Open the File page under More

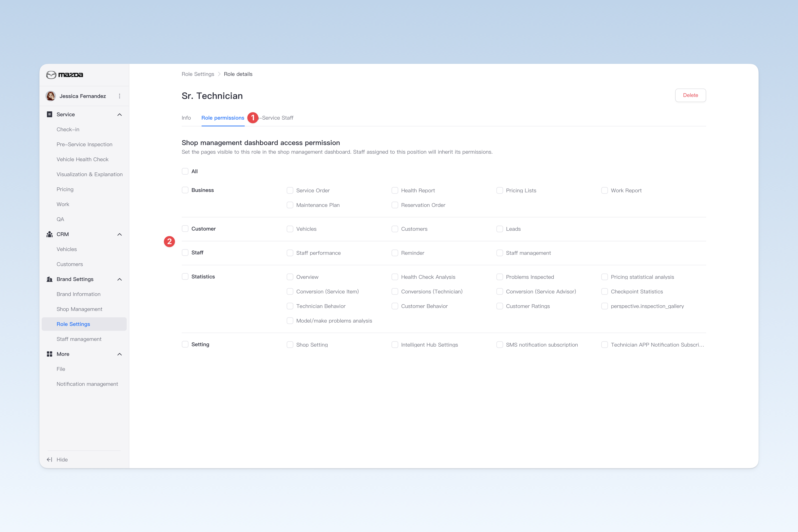(x=61, y=369)
